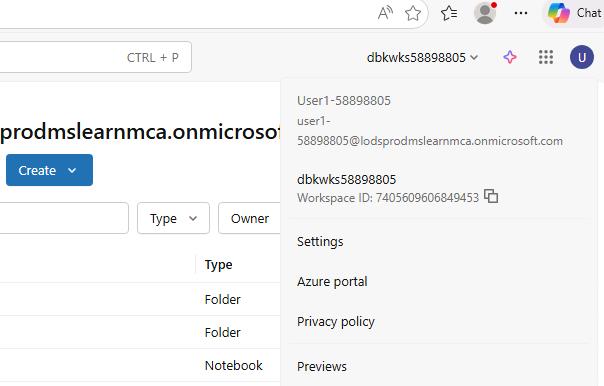The width and height of the screenshot is (604, 386).
Task: Click the second Folder type cell
Action: tap(223, 332)
